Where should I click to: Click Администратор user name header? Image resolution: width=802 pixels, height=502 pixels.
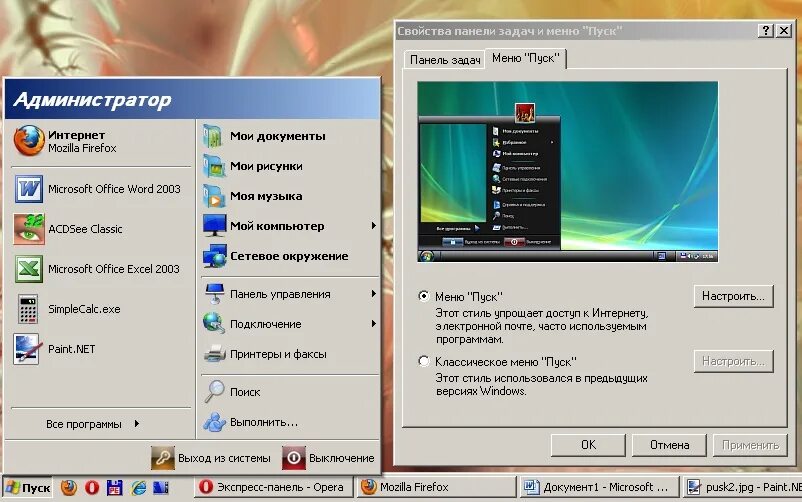(x=92, y=99)
